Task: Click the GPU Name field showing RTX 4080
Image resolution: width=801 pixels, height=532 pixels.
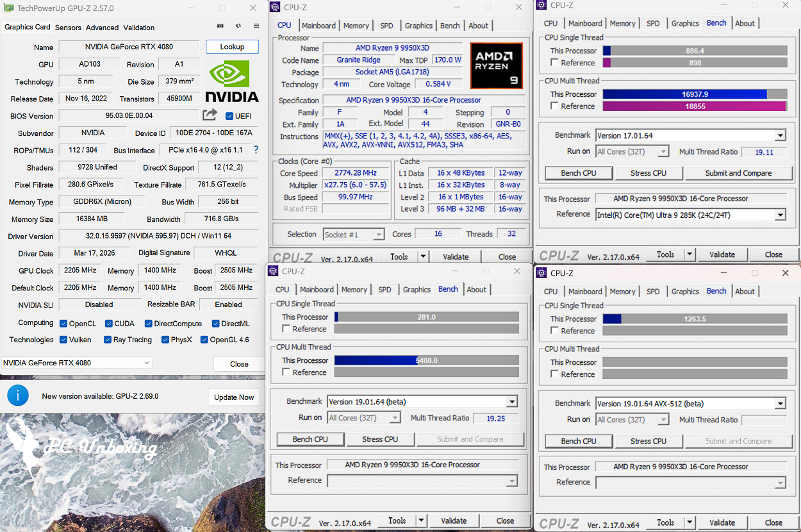Action: (x=129, y=47)
